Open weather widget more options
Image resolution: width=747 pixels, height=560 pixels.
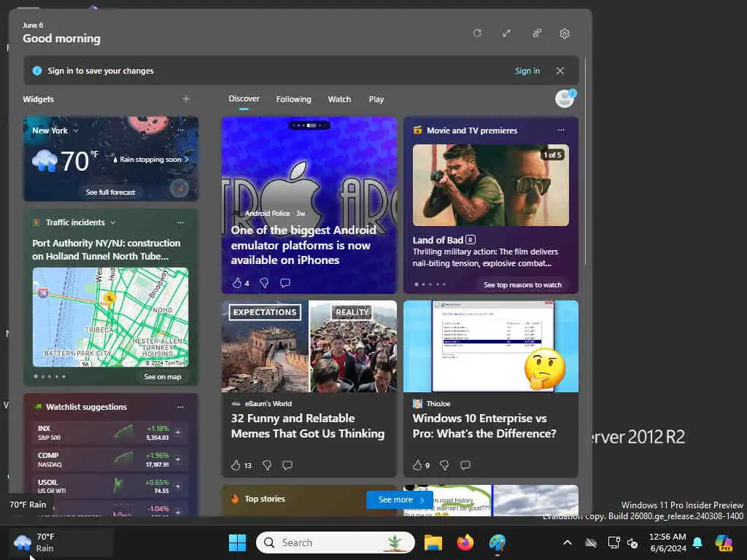(x=180, y=130)
